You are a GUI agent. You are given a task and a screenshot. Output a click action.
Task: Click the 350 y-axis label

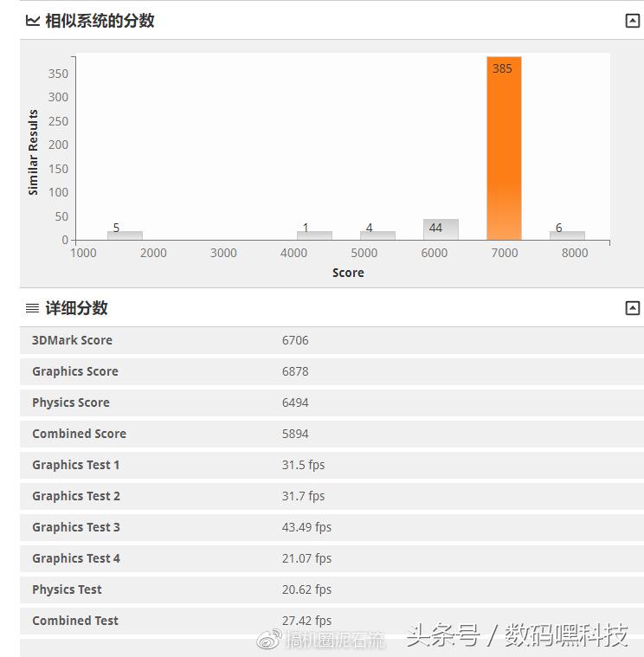58,74
